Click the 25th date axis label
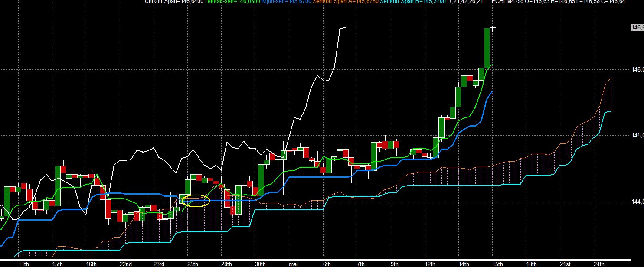The height and width of the screenshot is (267, 644). (x=193, y=264)
